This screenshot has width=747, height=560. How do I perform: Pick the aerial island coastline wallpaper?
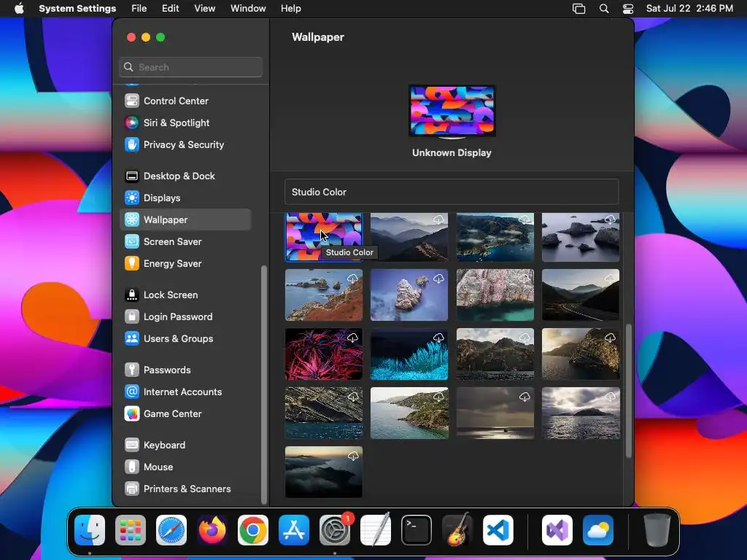pyautogui.click(x=495, y=237)
